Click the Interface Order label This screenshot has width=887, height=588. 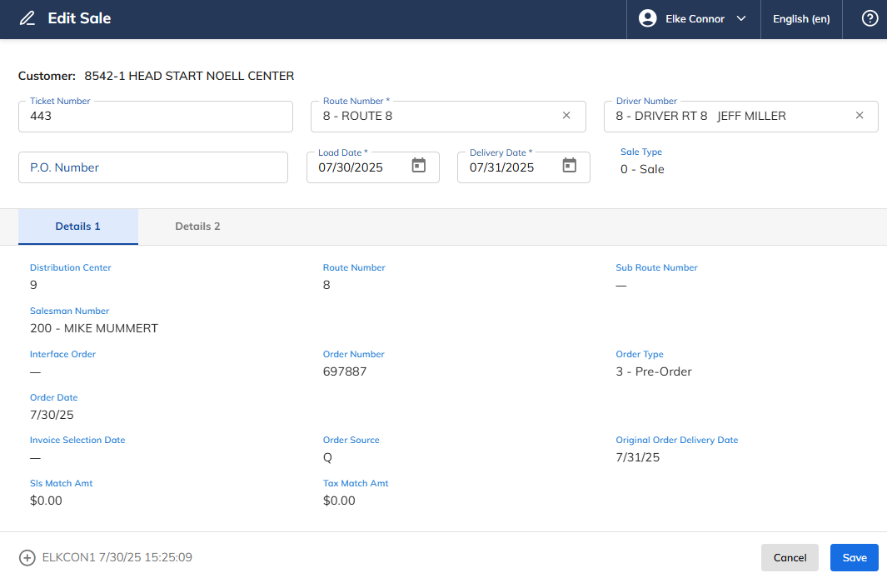pos(62,354)
